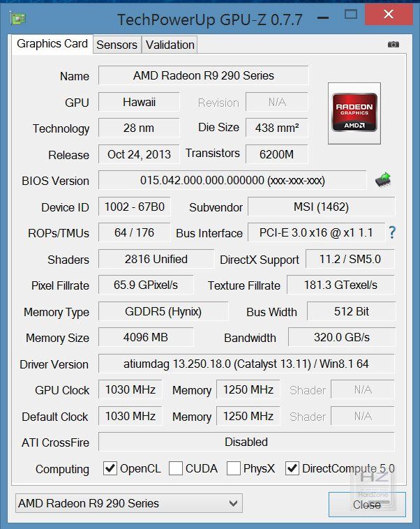The height and width of the screenshot is (529, 420).
Task: Click the GPU-Z app icon in title bar
Action: coord(17,18)
